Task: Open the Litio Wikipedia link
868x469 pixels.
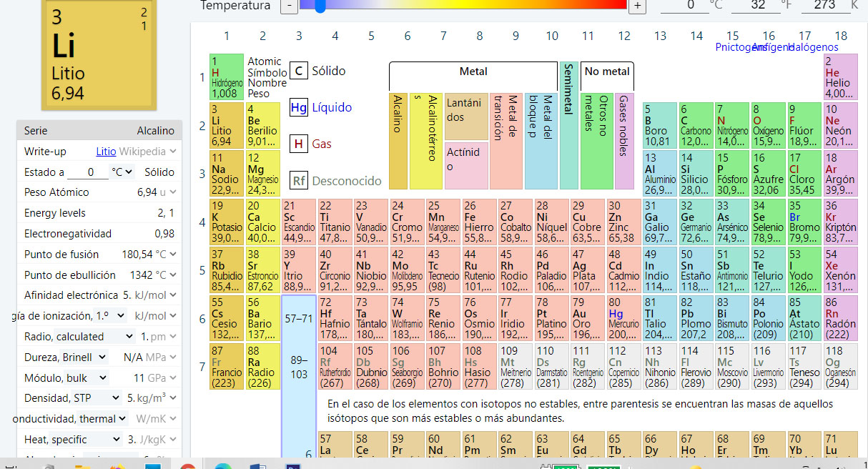Action: [x=106, y=152]
